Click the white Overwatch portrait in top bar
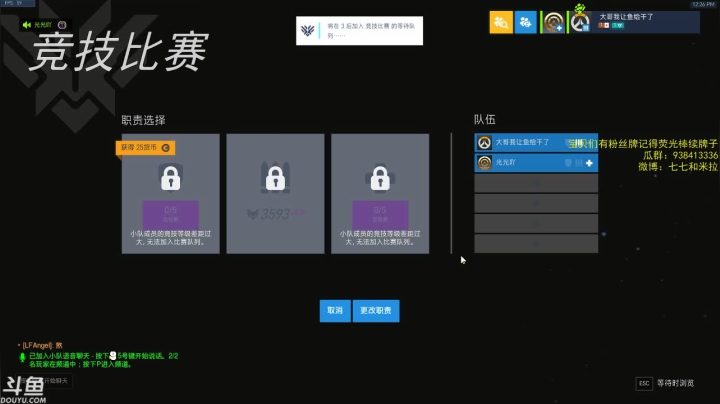 (x=580, y=22)
